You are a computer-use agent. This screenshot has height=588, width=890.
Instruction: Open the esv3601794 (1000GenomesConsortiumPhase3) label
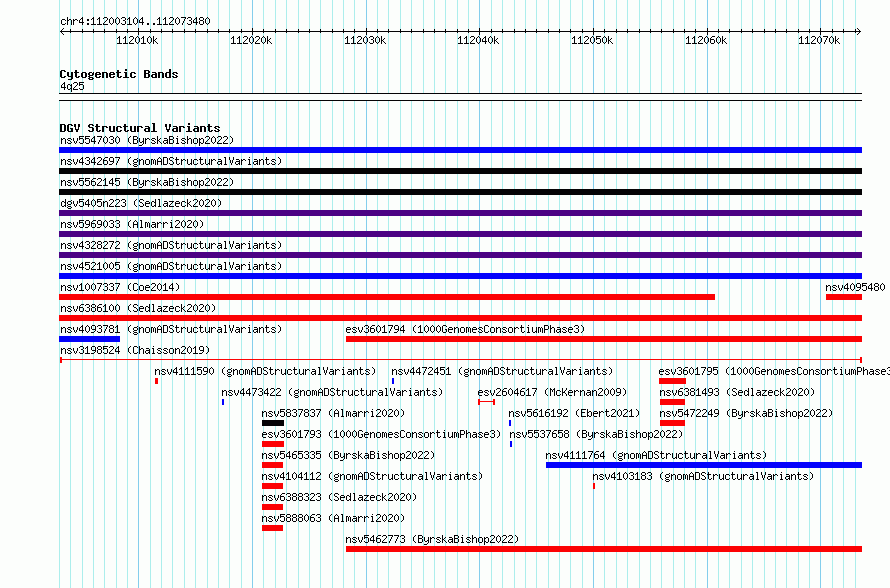coord(465,329)
